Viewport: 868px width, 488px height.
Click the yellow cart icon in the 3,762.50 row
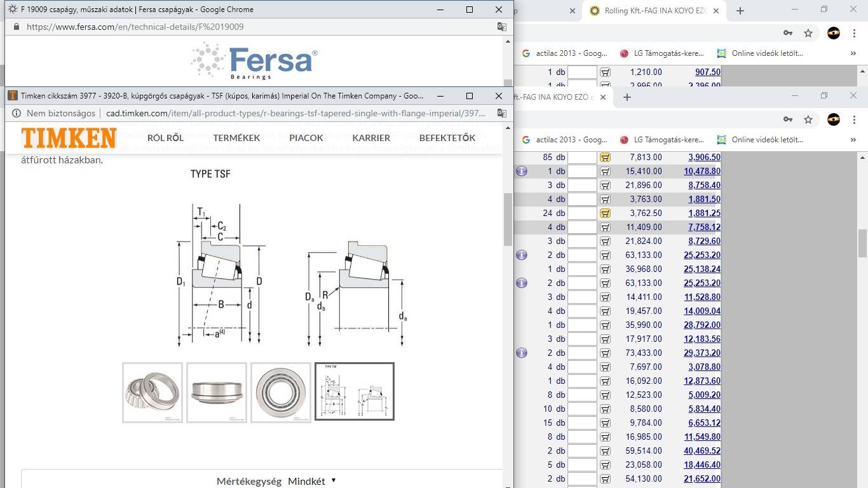pyautogui.click(x=605, y=213)
